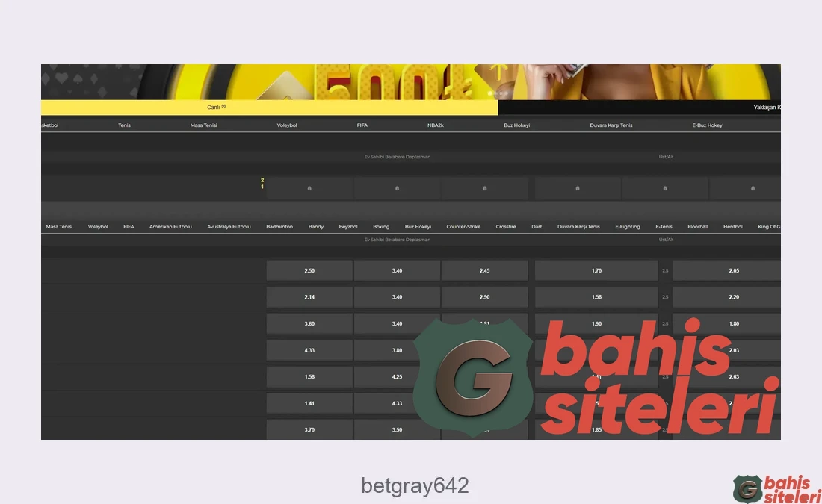Click the lock icon in the third odds column
Screen dimensions: 822x504
pyautogui.click(x=485, y=188)
